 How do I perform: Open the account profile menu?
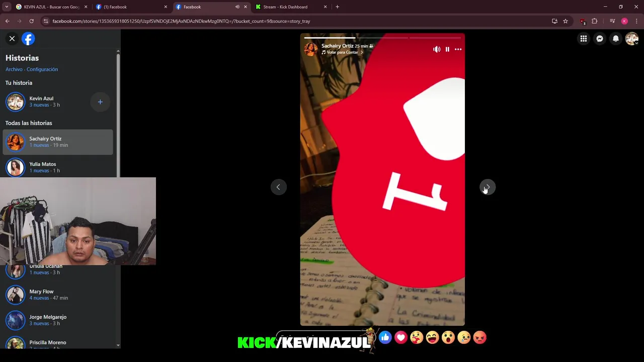[x=632, y=39]
